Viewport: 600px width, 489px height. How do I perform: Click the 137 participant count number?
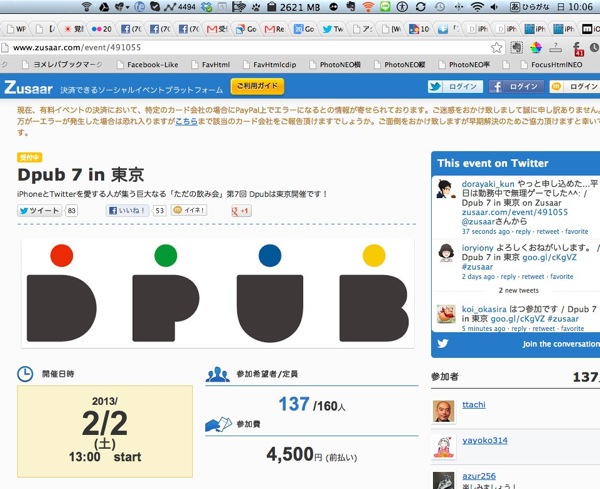tap(294, 404)
